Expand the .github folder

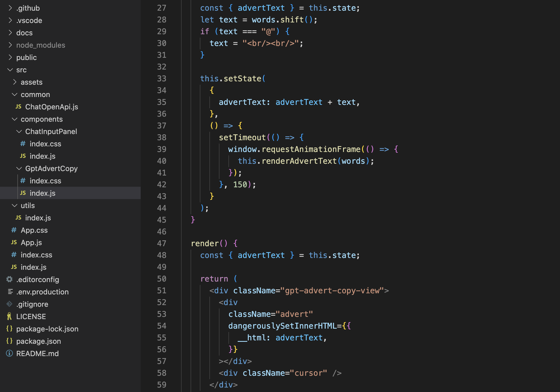tap(10, 8)
